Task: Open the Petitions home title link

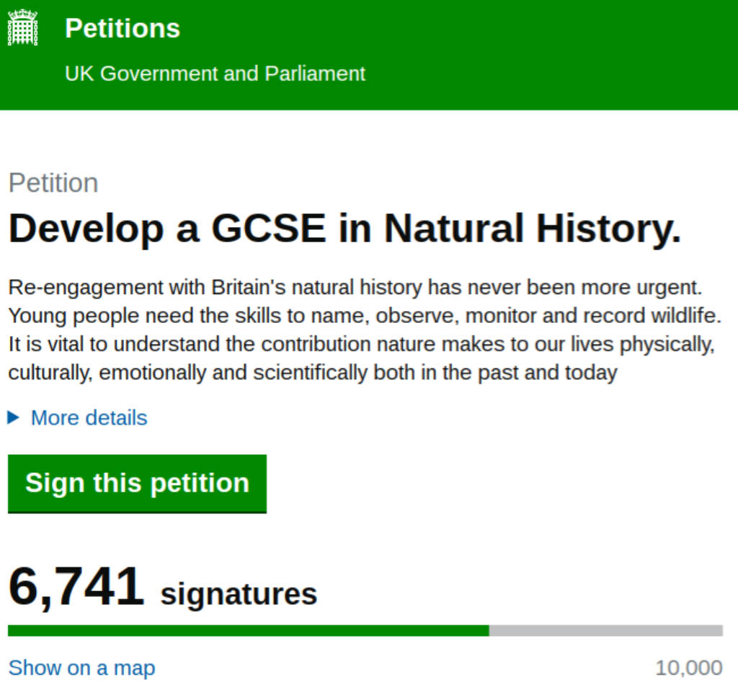Action: (x=123, y=29)
